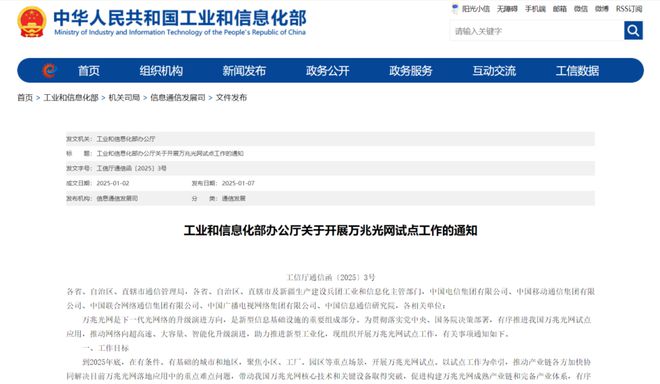
Task: Click the 阳光小信 link
Action: click(476, 9)
